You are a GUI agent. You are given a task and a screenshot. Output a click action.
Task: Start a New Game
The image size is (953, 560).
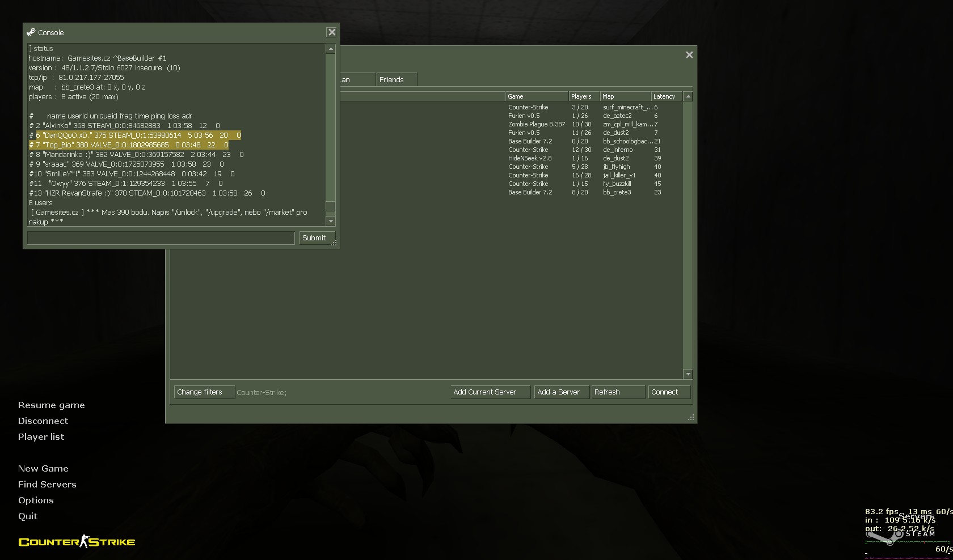[43, 469]
